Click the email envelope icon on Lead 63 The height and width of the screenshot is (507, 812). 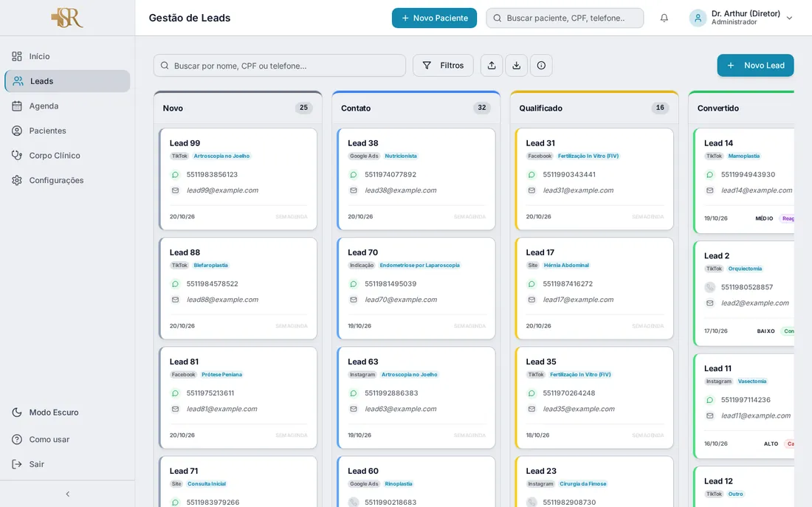tap(353, 409)
